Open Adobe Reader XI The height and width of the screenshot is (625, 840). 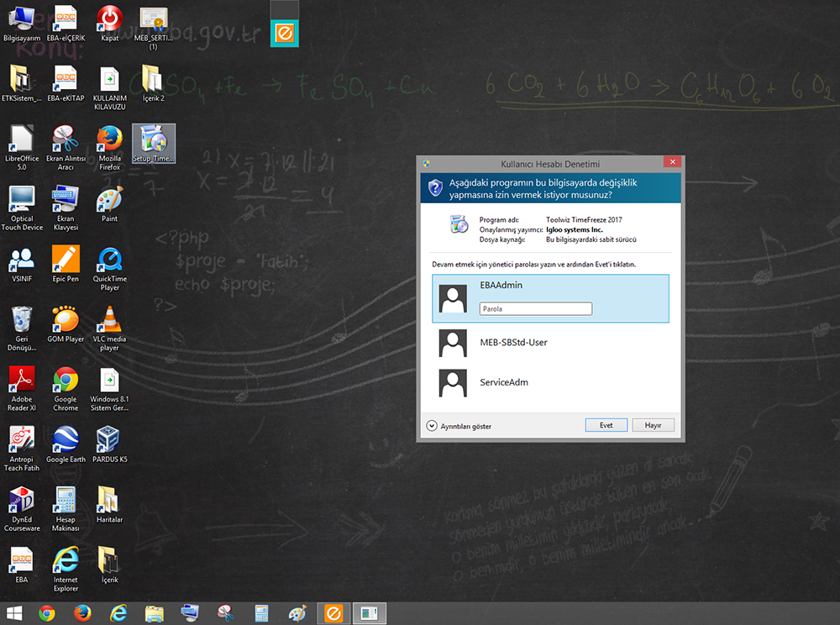coord(22,388)
